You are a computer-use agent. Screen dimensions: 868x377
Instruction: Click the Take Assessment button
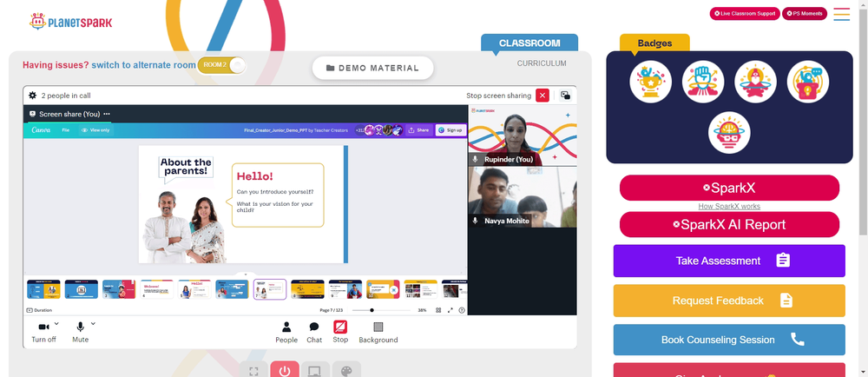point(729,261)
